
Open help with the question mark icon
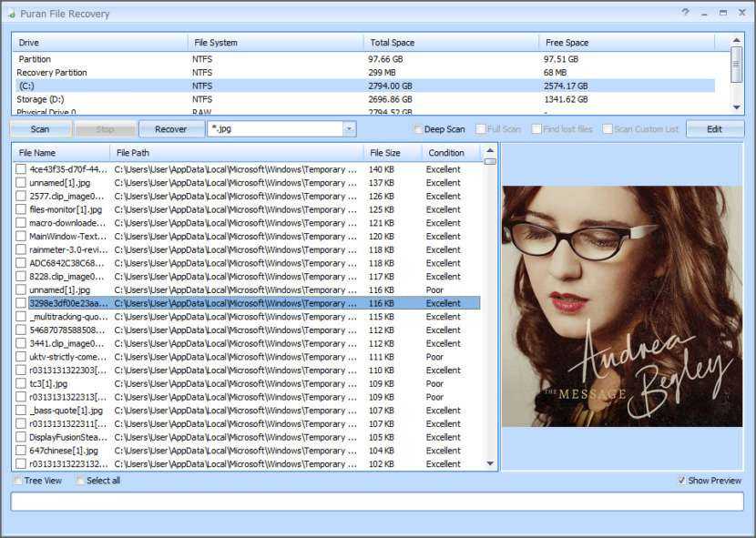pyautogui.click(x=685, y=13)
